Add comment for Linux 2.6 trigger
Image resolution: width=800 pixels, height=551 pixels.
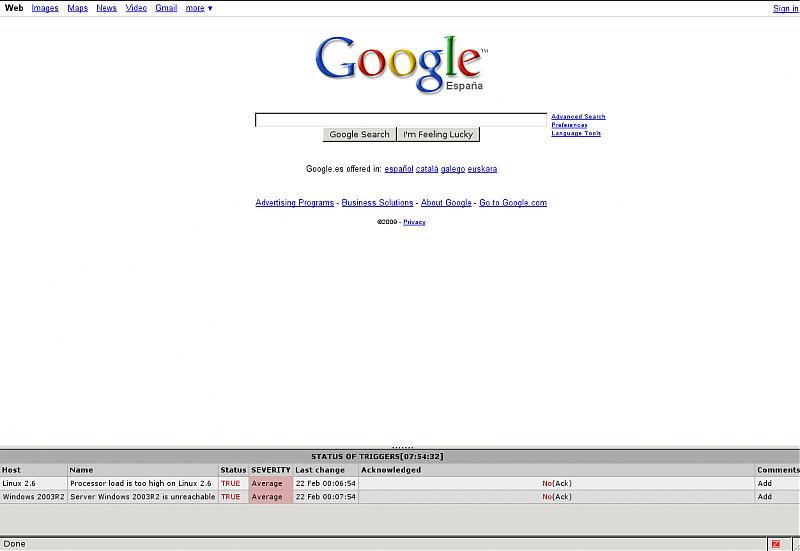[x=765, y=483]
